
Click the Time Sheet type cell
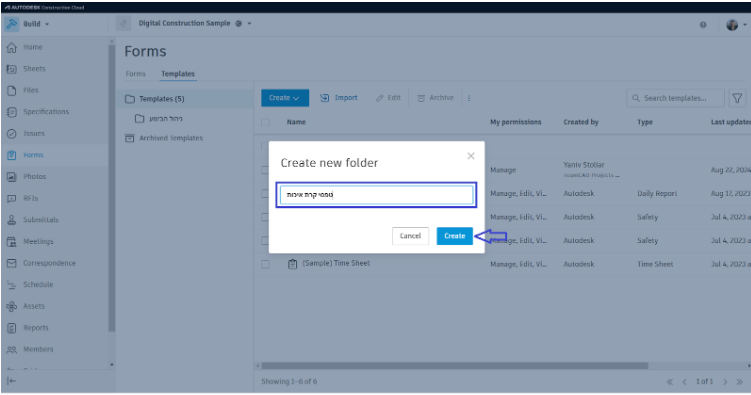(655, 264)
